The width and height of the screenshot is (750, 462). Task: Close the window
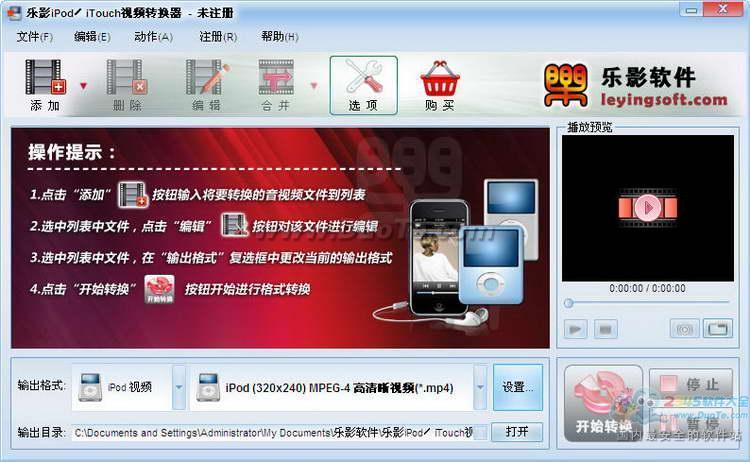[723, 10]
